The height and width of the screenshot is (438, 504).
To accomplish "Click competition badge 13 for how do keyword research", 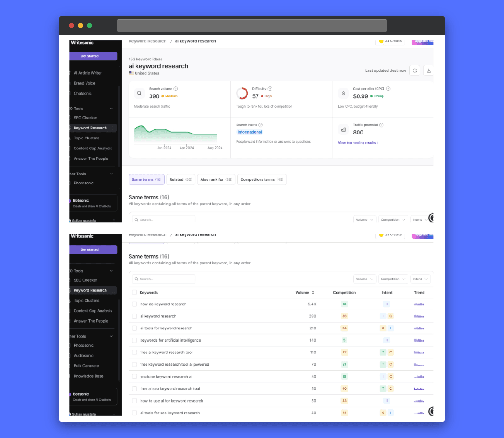I will click(x=344, y=304).
